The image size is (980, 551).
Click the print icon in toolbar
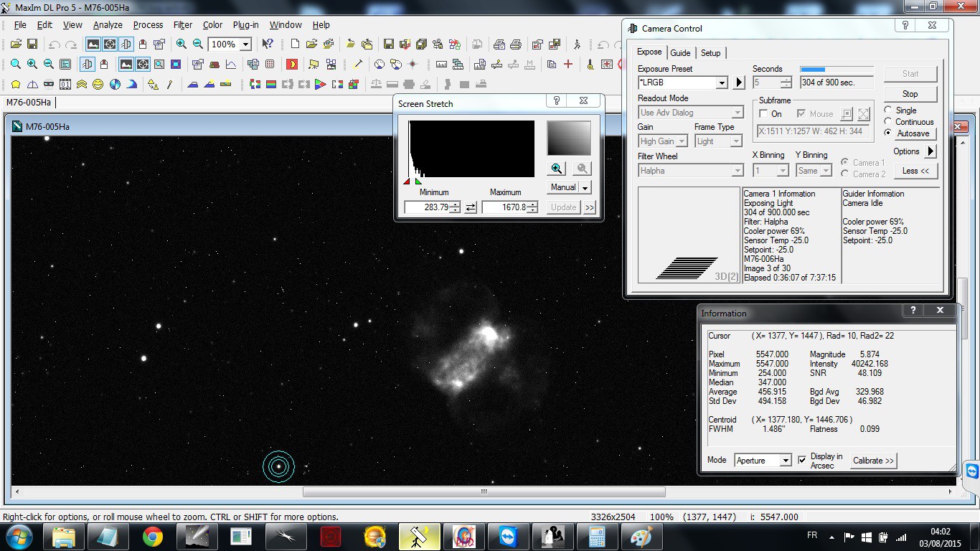pos(516,44)
